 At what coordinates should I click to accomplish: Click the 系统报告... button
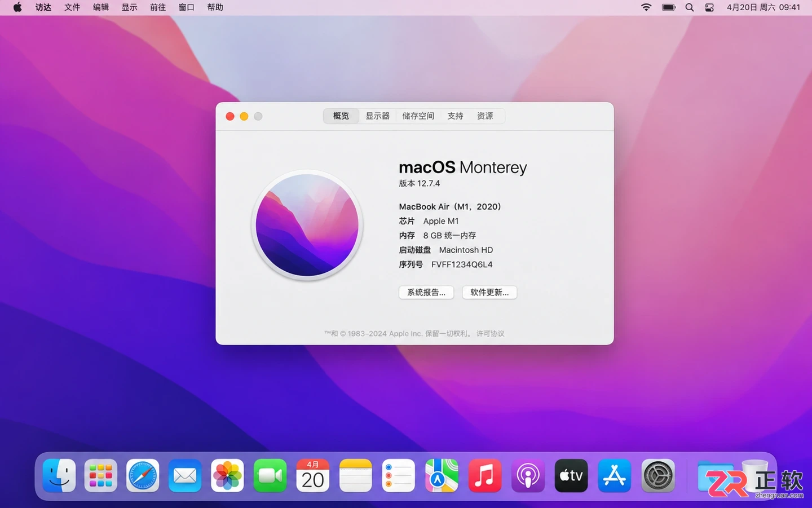(426, 292)
